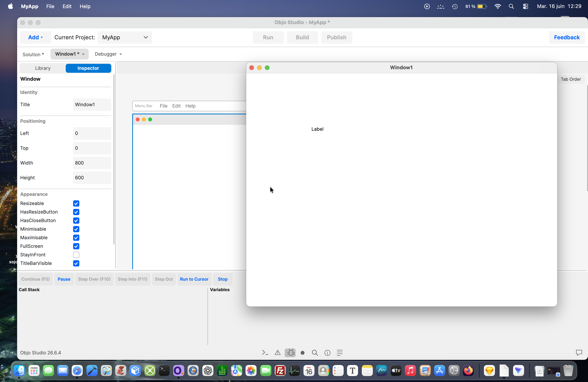Open the Current Project dropdown
The image size is (588, 382).
[125, 37]
